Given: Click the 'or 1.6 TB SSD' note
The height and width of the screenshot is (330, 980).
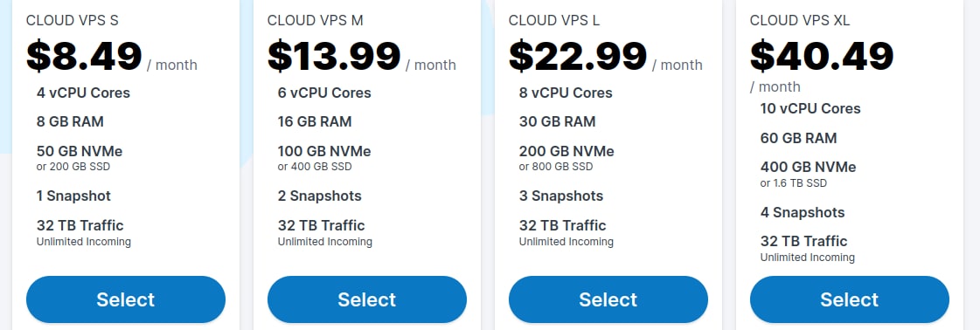Looking at the screenshot, I should click(x=794, y=182).
